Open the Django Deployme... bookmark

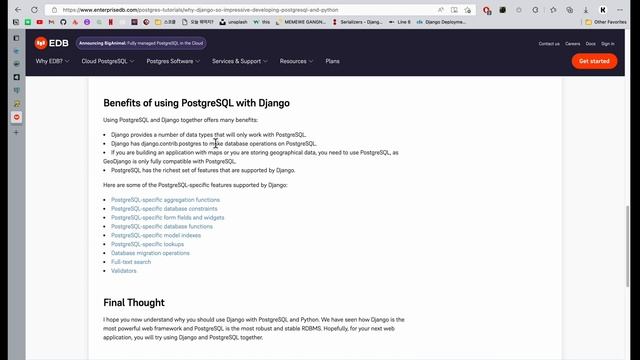441,22
